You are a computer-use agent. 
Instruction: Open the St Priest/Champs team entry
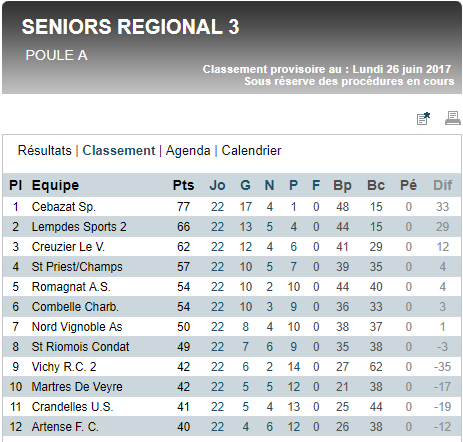[x=77, y=267]
